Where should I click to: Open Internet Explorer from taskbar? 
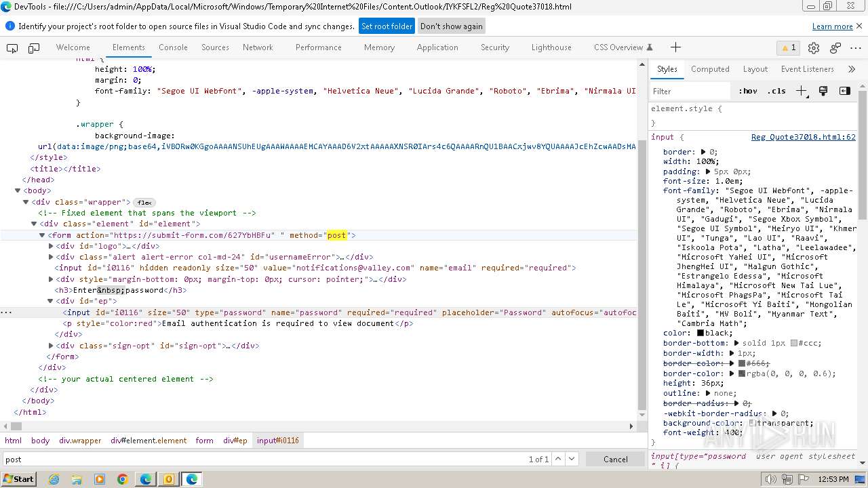[x=54, y=479]
